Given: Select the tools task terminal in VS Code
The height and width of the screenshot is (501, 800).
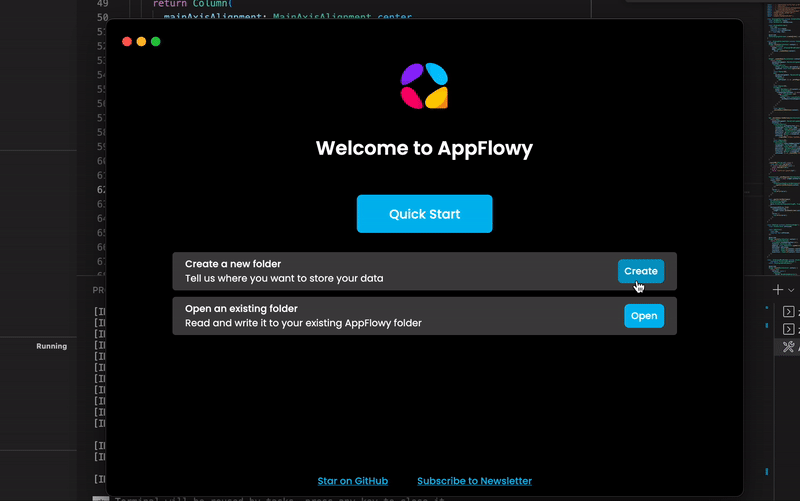Looking at the screenshot, I should 789,347.
